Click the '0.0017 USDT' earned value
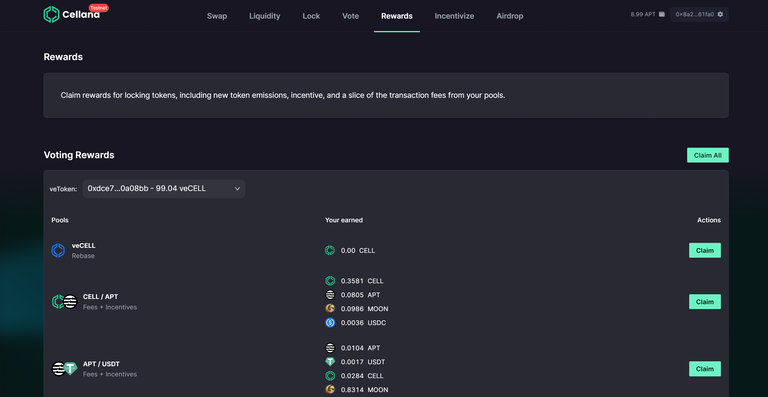 point(363,362)
